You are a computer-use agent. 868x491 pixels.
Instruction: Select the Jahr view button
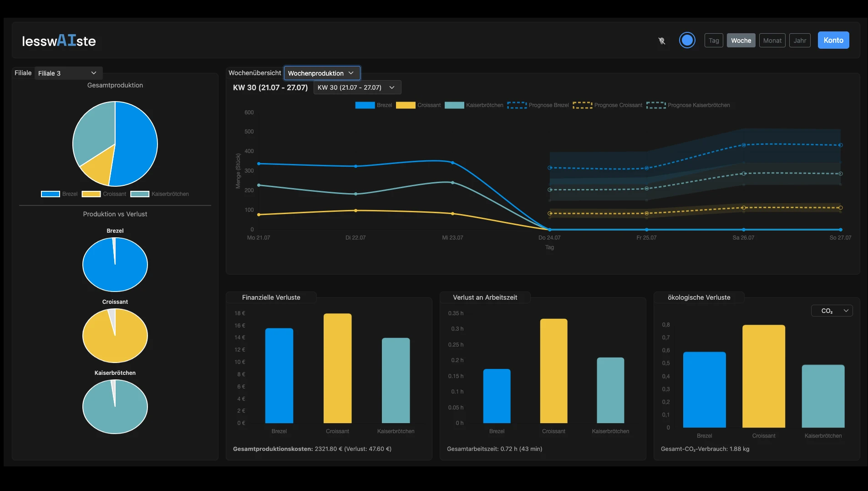pos(801,40)
